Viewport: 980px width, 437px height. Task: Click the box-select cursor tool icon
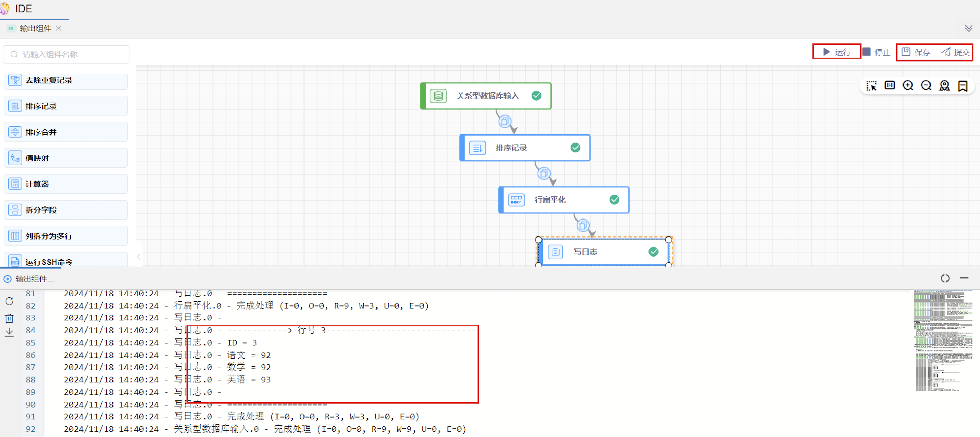point(871,85)
